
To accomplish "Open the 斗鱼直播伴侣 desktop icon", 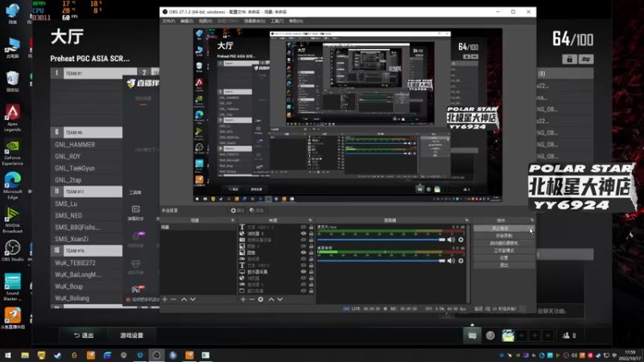I will coord(12,319).
